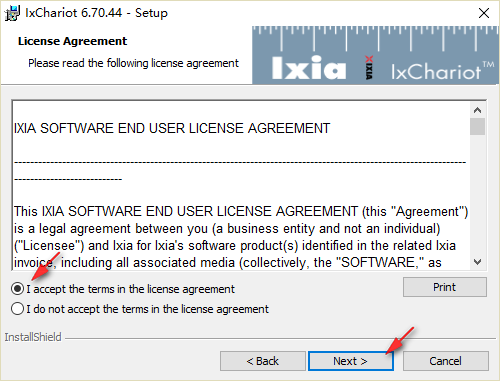The height and width of the screenshot is (381, 500).
Task: Click 'Please read the following license agreement' text
Action: pyautogui.click(x=133, y=63)
